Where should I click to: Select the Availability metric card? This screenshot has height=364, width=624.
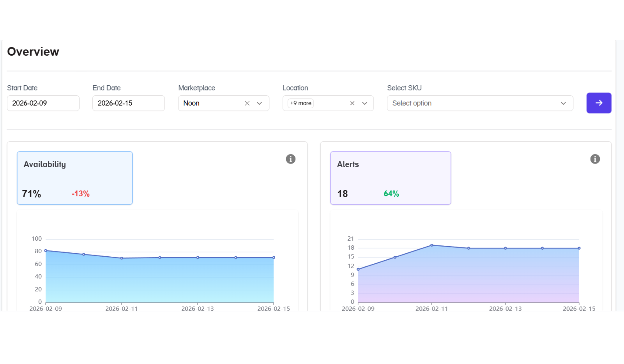(x=75, y=178)
